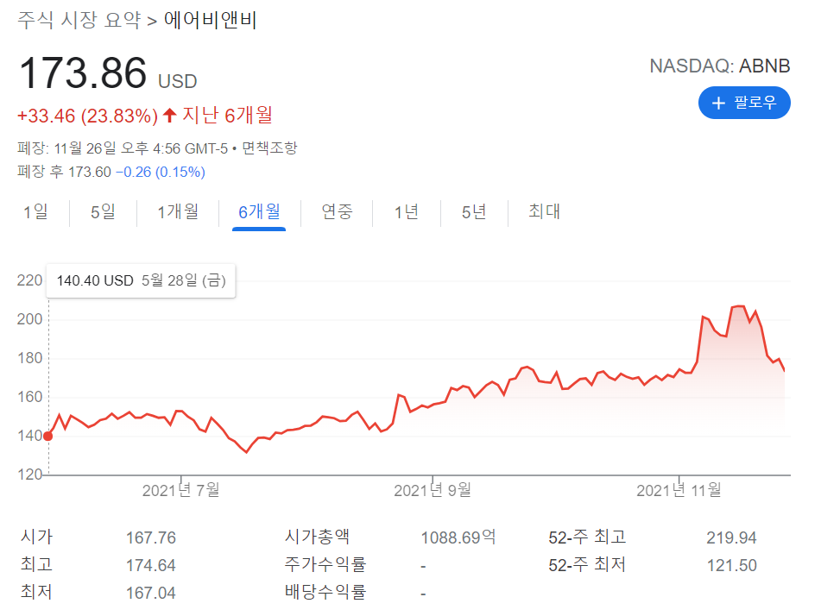Click the closing time 11월 26일 text

(85, 148)
